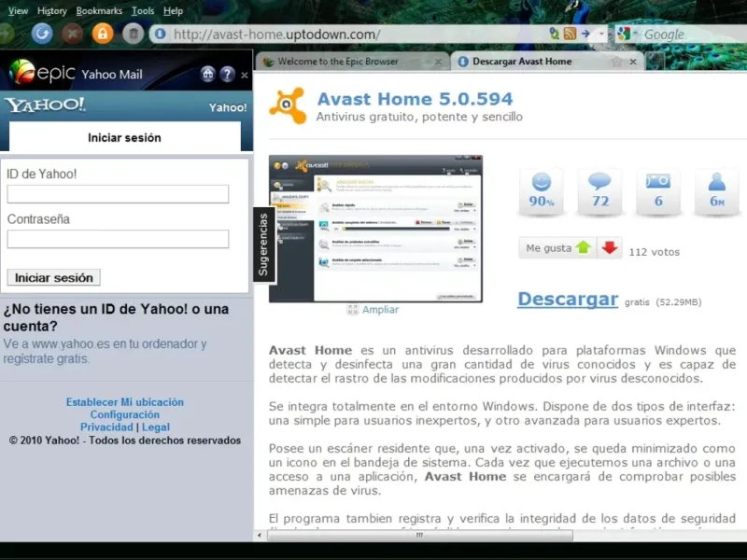
Task: Close the Welcome to the Epic Browser tab
Action: (x=438, y=62)
